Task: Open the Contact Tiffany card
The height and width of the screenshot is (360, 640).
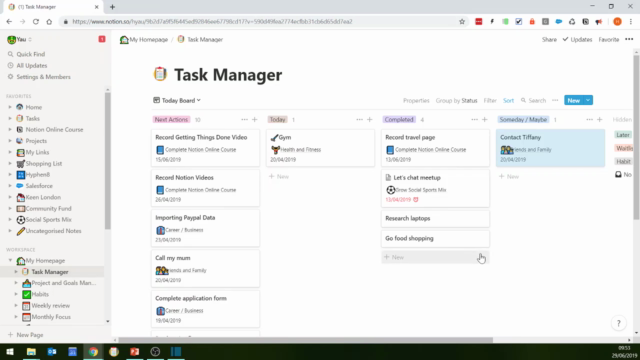Action: coord(550,148)
